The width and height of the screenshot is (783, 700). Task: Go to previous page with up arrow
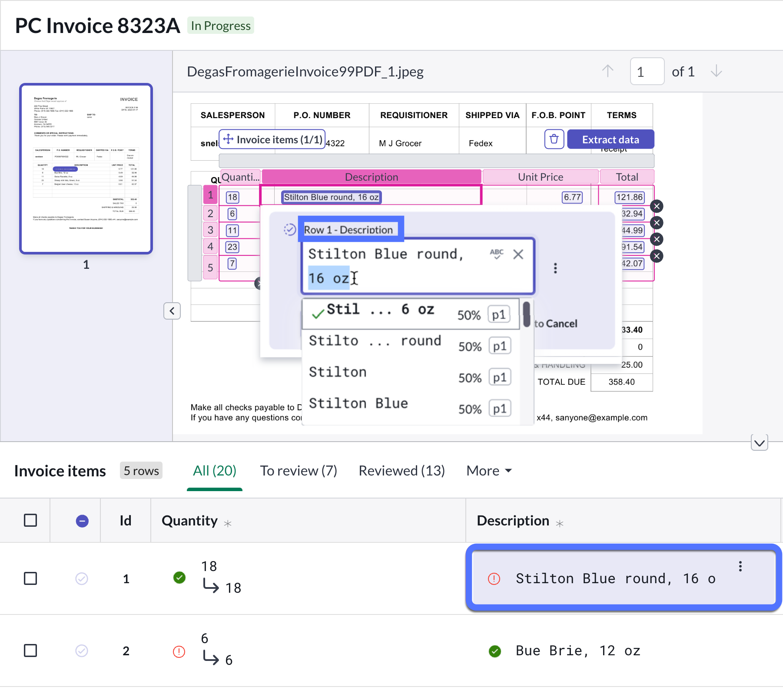point(607,71)
